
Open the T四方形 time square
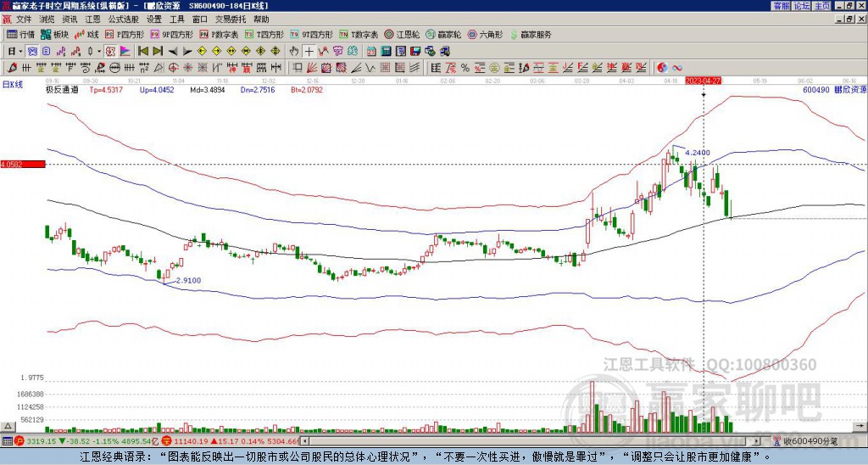pyautogui.click(x=264, y=34)
